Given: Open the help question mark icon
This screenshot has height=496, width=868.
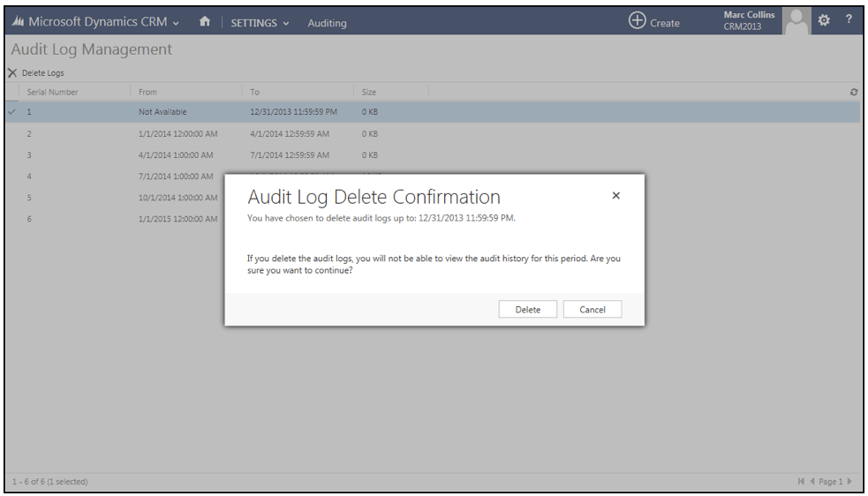Looking at the screenshot, I should coord(849,19).
